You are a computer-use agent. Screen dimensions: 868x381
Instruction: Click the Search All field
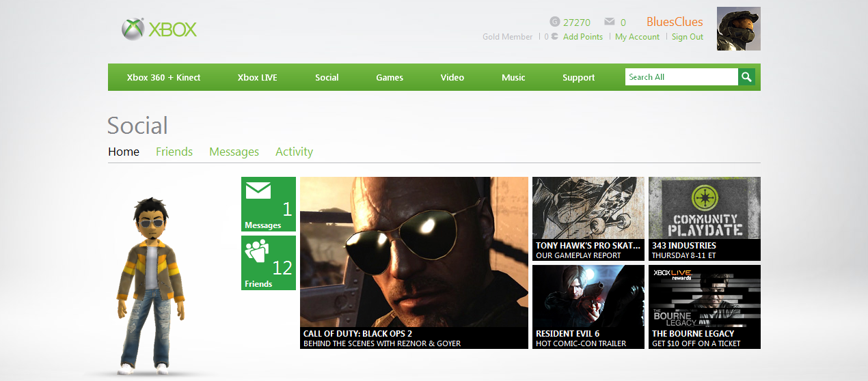tap(681, 77)
